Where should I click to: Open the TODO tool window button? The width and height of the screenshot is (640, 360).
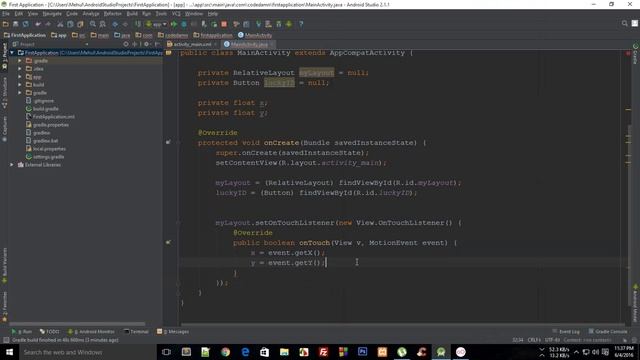point(49,331)
